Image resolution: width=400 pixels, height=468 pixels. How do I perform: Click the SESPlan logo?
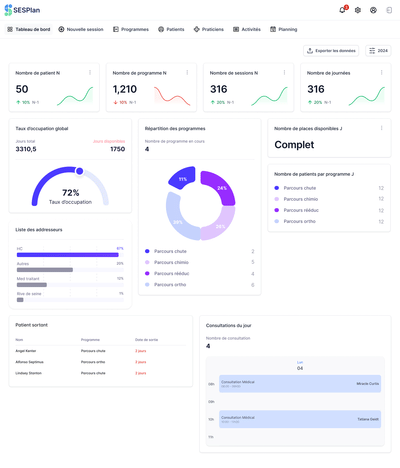(x=22, y=10)
